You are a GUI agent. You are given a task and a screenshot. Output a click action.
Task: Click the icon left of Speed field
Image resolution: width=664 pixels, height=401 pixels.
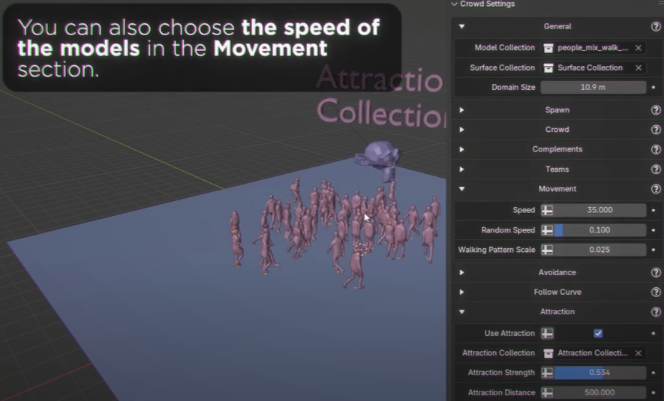pyautogui.click(x=547, y=210)
